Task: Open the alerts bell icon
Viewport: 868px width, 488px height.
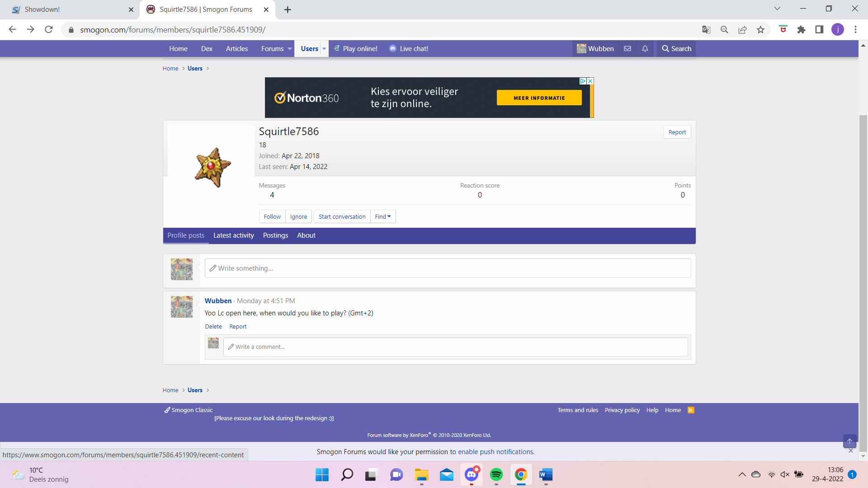Action: [x=645, y=49]
